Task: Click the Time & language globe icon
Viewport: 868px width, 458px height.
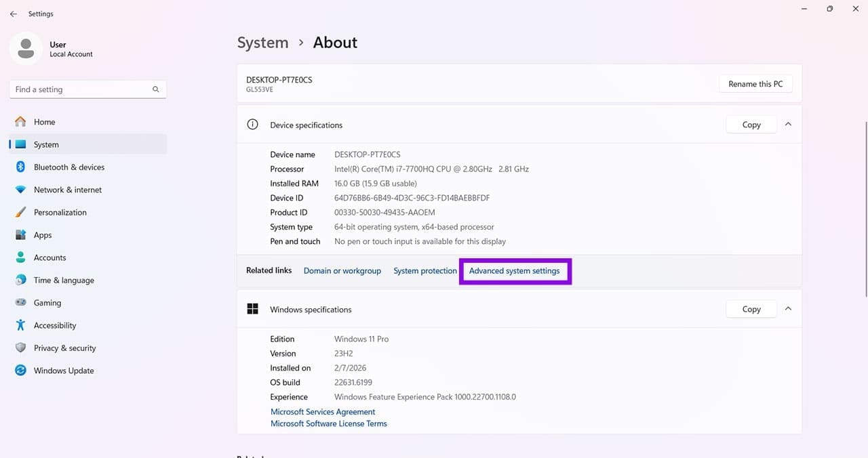Action: point(20,280)
